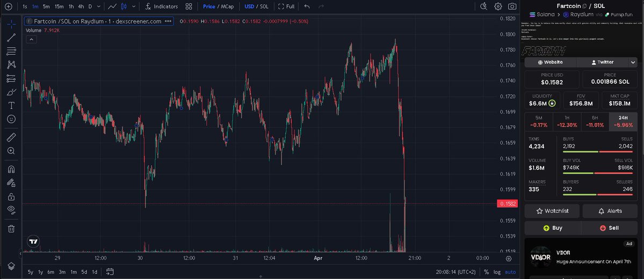The image size is (644, 279).
Task: Undo the last chart action
Action: (x=307, y=6)
